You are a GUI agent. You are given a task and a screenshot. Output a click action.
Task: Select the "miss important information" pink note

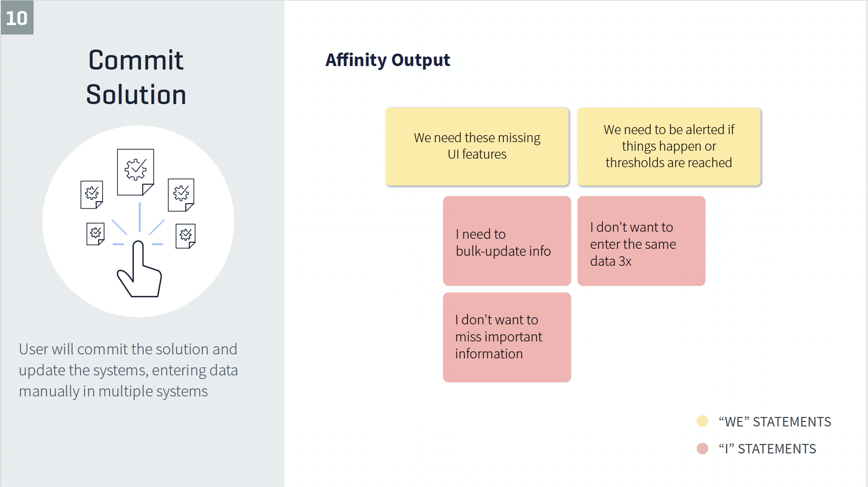point(506,337)
